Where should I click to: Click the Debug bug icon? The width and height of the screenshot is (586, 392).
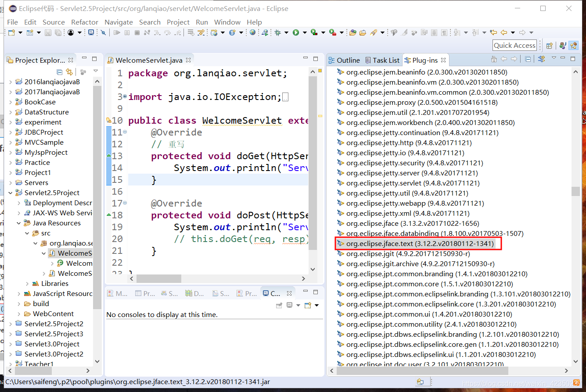coord(277,32)
